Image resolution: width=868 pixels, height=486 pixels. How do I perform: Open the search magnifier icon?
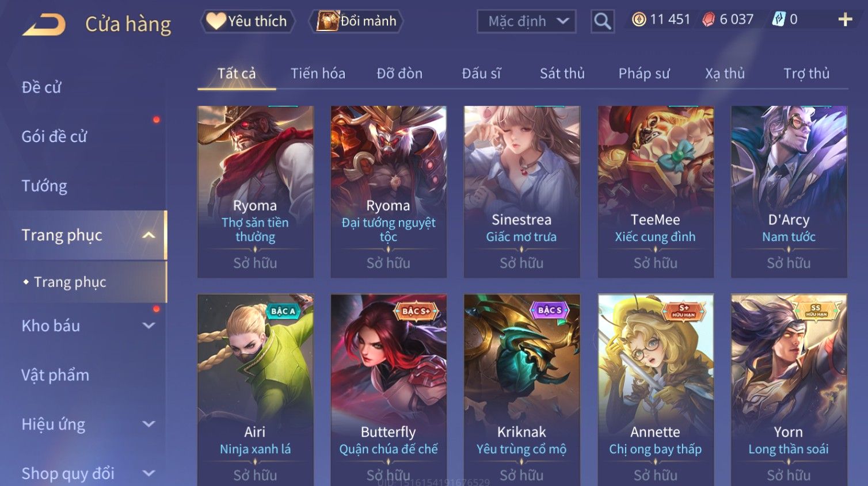603,21
